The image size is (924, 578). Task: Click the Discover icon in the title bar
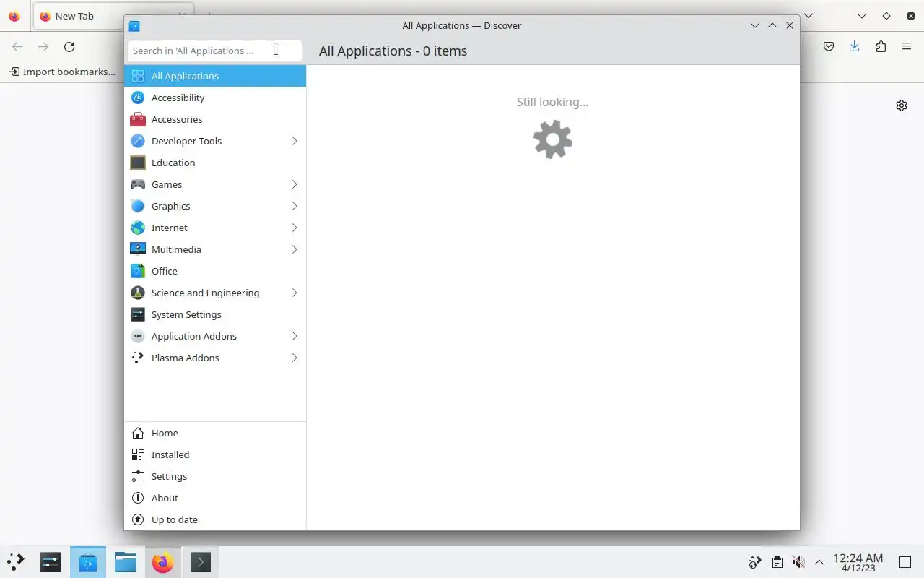134,26
